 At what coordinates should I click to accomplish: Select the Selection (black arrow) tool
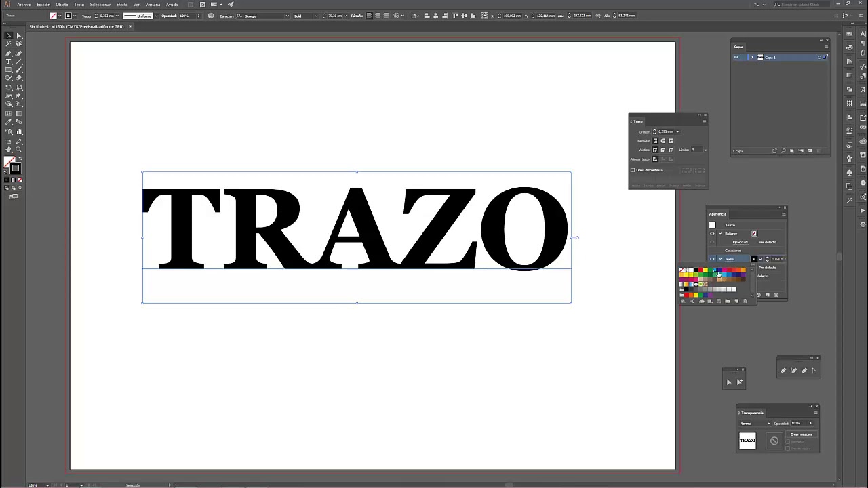pos(9,35)
